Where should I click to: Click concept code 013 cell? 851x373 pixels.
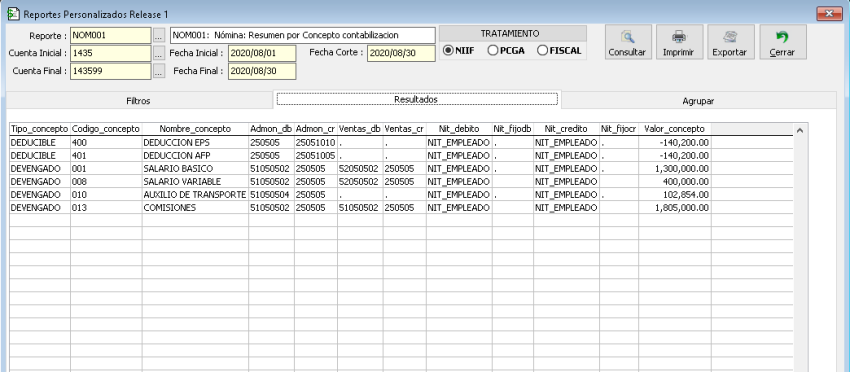106,207
